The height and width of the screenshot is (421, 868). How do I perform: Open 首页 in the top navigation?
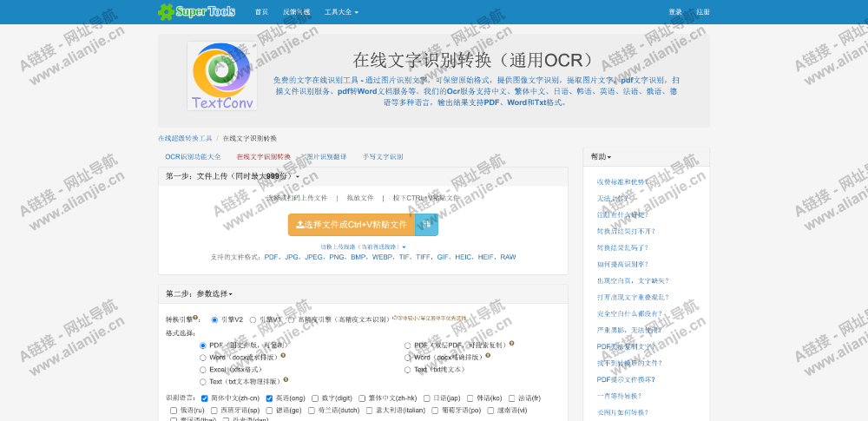point(261,12)
